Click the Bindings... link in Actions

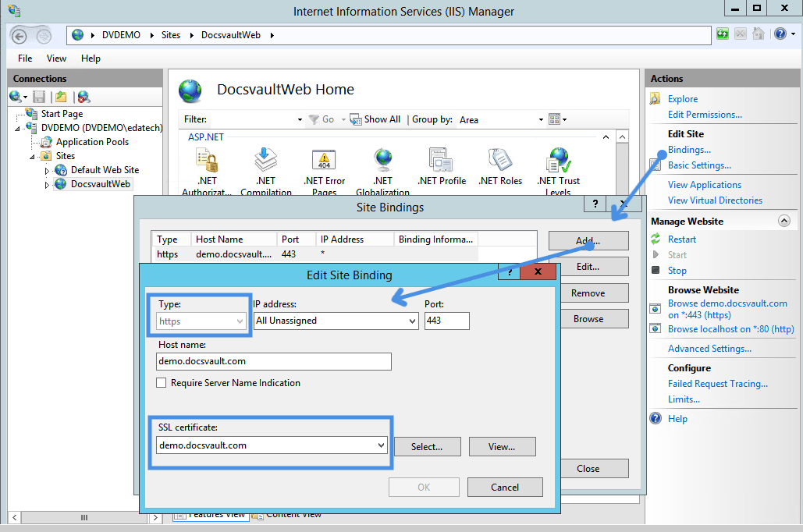[x=689, y=150]
